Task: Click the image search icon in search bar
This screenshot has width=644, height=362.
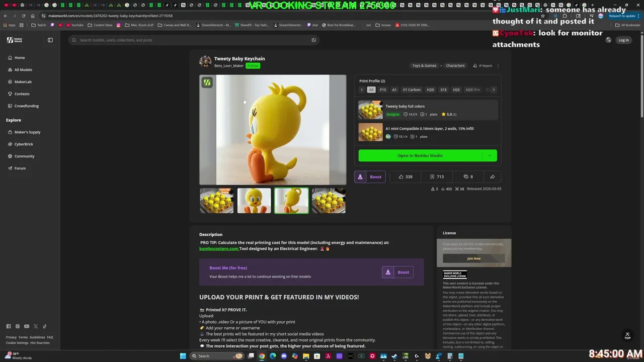Action: click(x=314, y=40)
